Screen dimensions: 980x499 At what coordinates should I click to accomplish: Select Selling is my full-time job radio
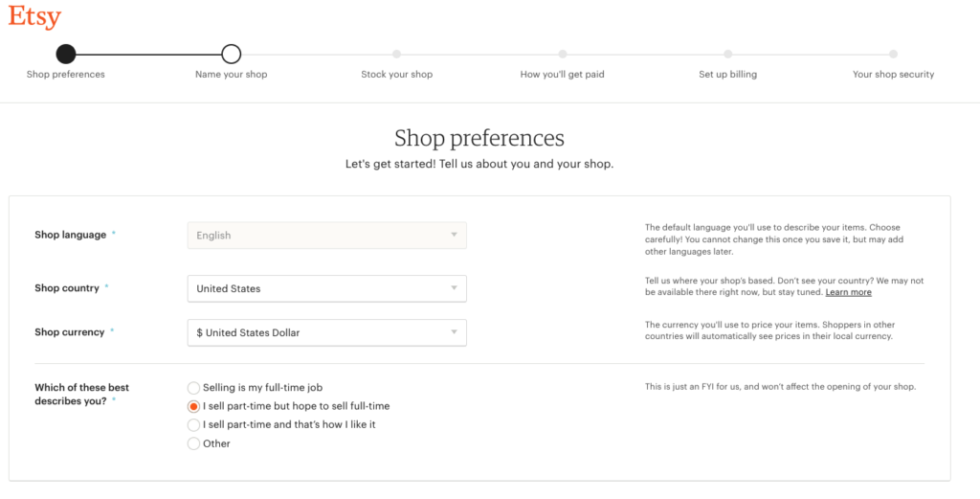point(193,388)
